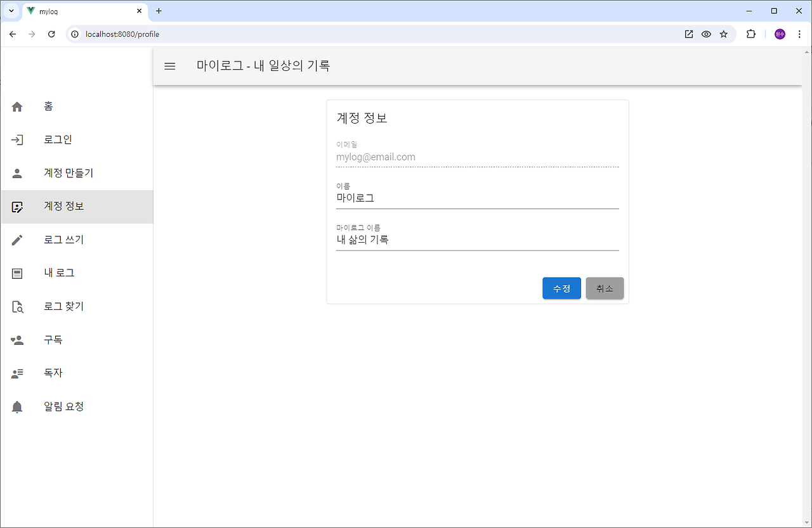
Task: Click the eye icon in address bar
Action: coord(706,34)
